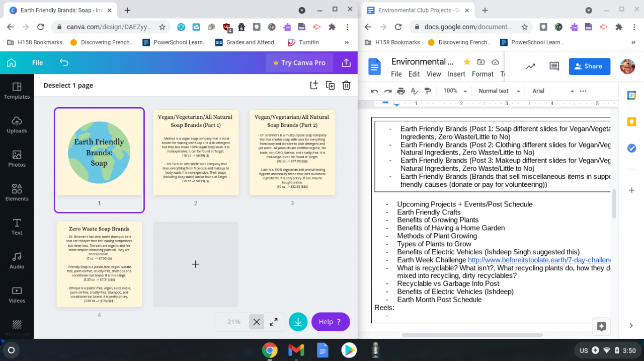Select the paint format tool in Docs

point(428,91)
